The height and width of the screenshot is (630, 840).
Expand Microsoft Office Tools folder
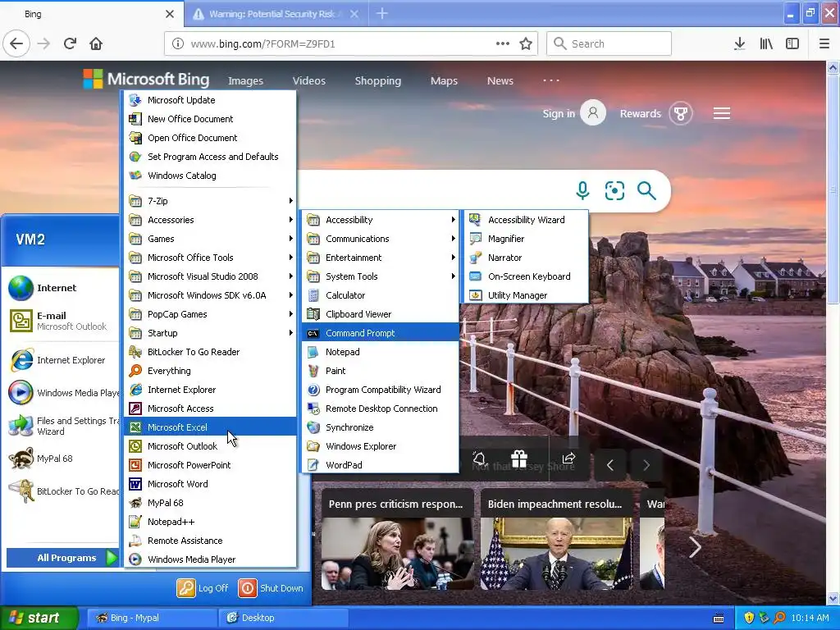coord(210,258)
